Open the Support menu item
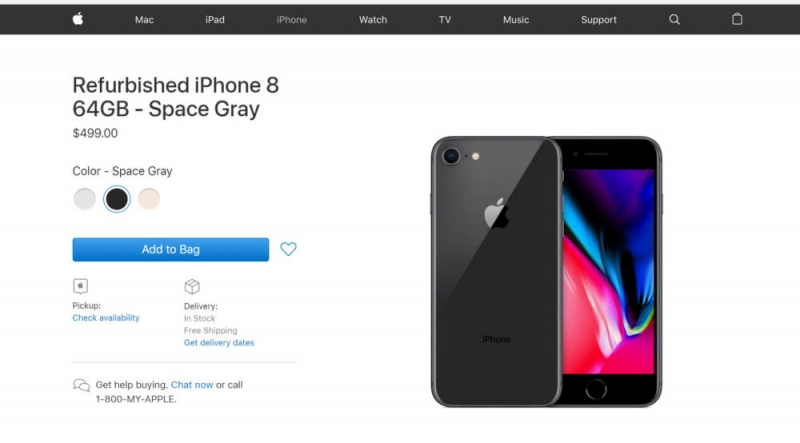This screenshot has width=800, height=443. coord(598,20)
